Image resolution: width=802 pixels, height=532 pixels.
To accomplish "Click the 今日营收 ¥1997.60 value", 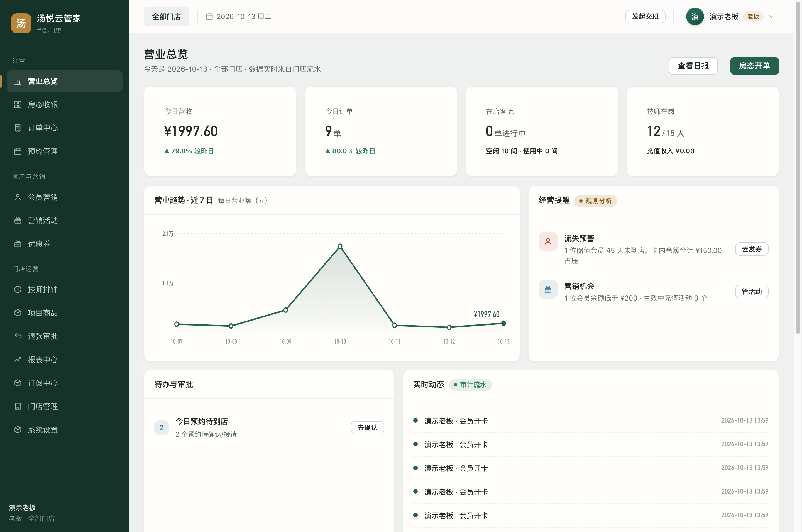I will [x=191, y=131].
